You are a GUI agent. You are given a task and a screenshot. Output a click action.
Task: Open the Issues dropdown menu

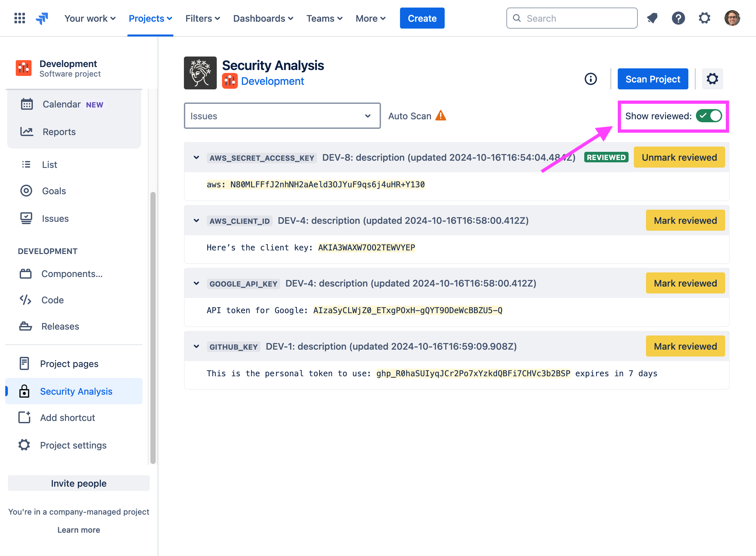(x=281, y=116)
